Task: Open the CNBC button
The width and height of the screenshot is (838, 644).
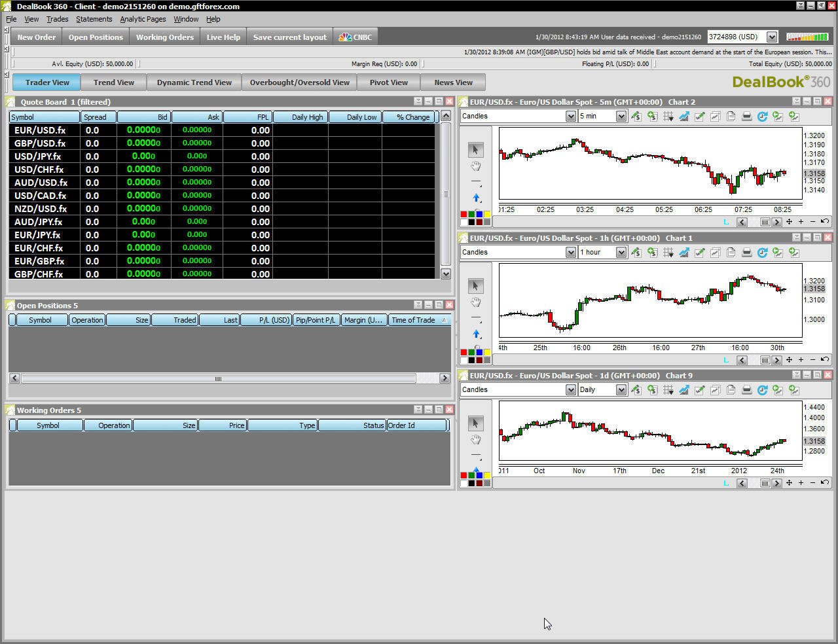Action: (x=355, y=37)
